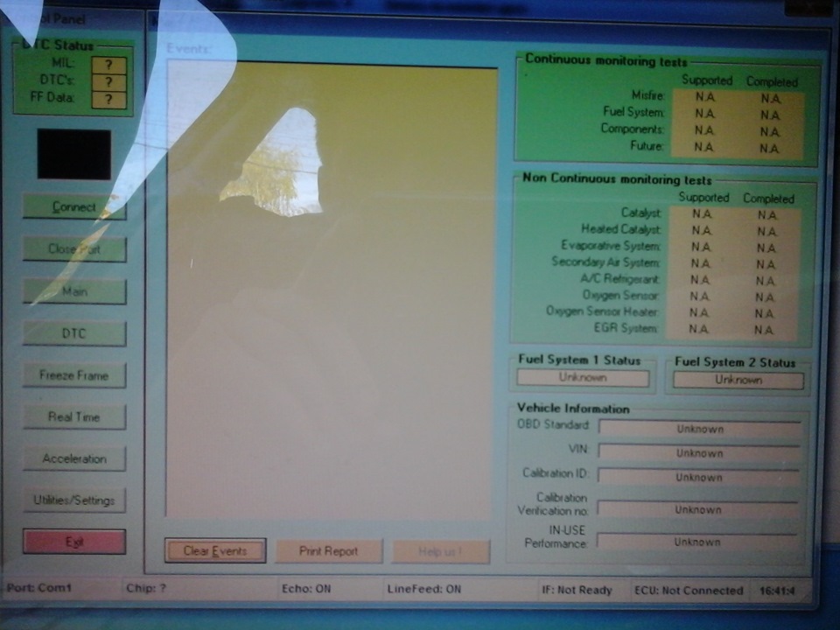Screen dimensions: 840x630
Task: Click 'Chip: ?' in status bar
Action: coord(146,588)
